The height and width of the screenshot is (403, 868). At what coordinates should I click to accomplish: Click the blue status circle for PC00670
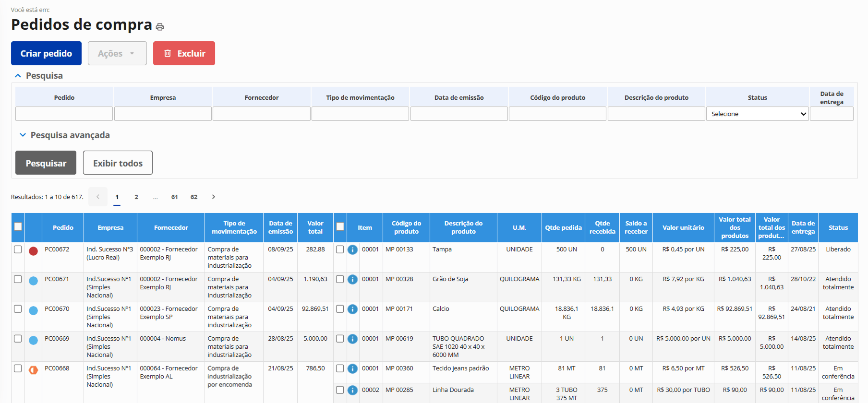coord(33,310)
